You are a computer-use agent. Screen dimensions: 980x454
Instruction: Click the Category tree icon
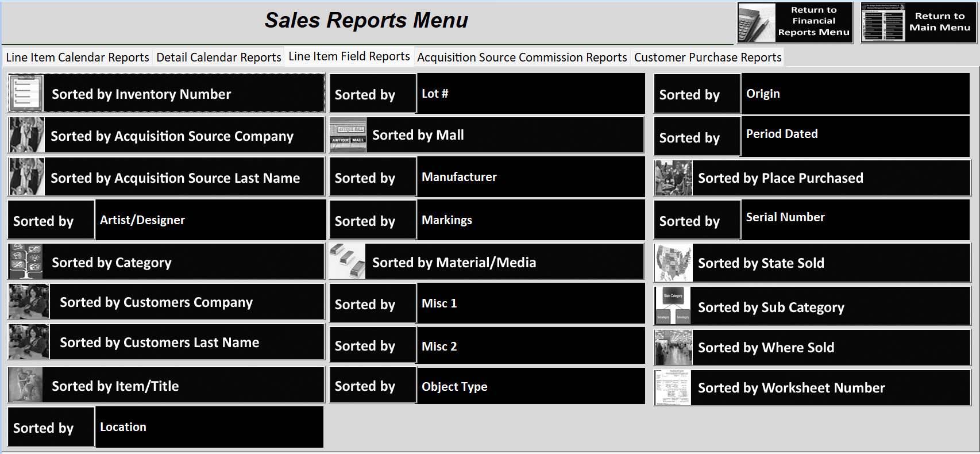pos(26,261)
